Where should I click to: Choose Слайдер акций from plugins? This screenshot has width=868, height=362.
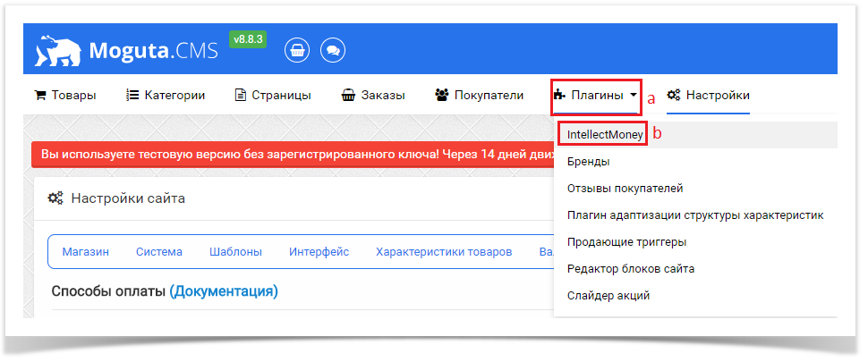608,295
